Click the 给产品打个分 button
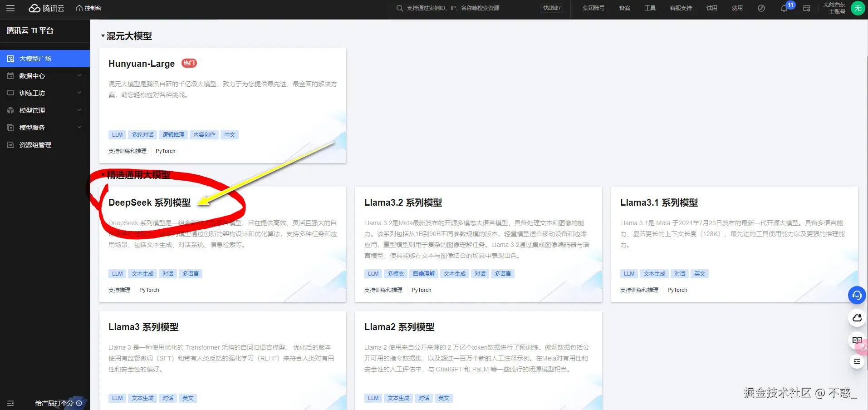 pos(54,403)
